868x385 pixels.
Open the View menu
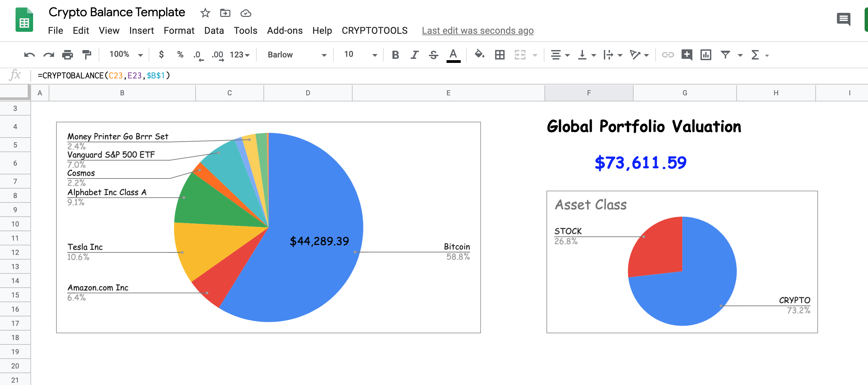point(109,31)
